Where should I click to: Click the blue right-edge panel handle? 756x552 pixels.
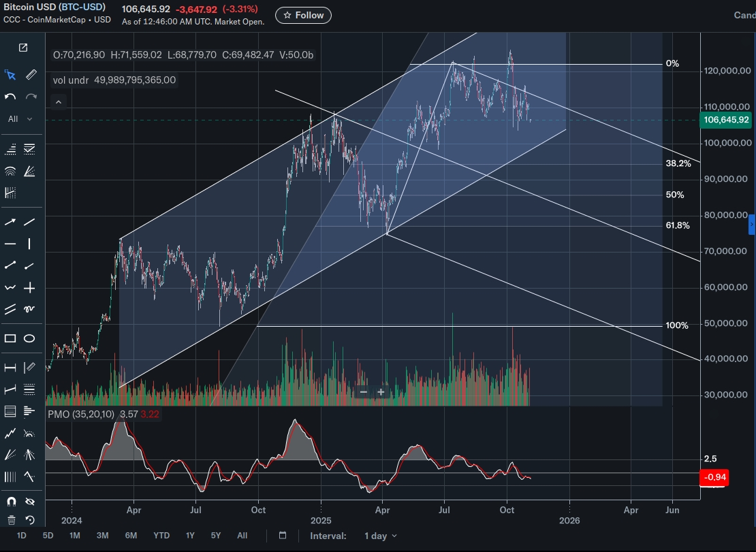click(752, 224)
